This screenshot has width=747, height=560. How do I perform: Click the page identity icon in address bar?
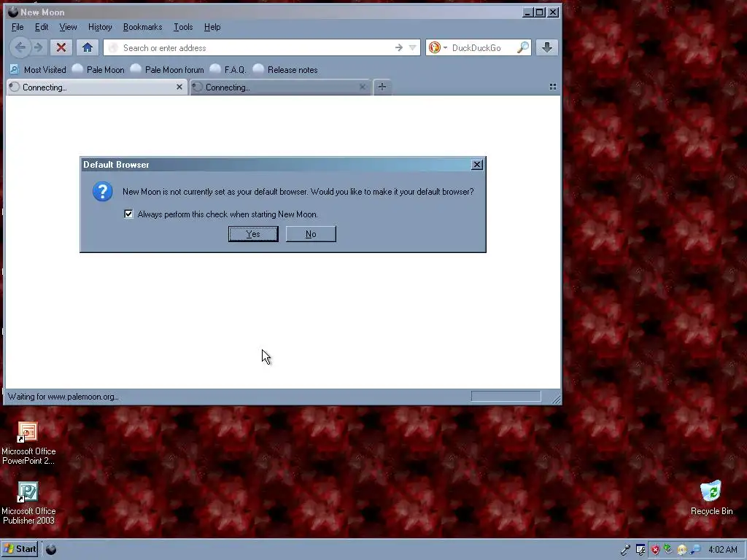tap(113, 47)
